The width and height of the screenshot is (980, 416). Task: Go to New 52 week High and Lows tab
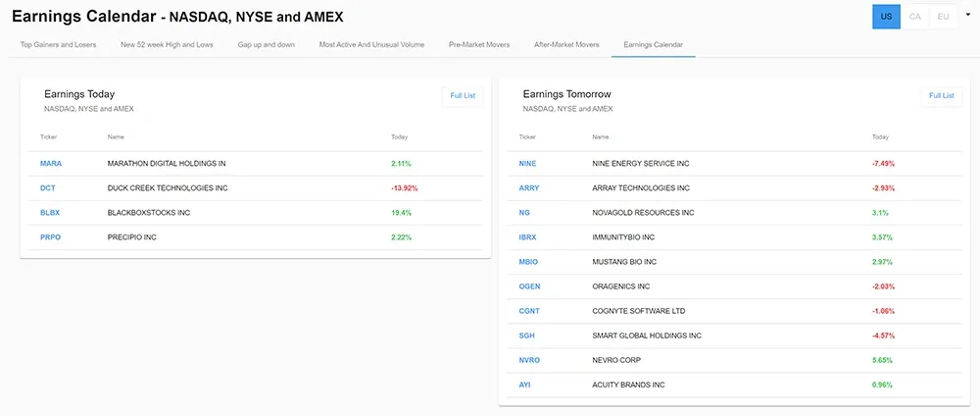tap(167, 44)
